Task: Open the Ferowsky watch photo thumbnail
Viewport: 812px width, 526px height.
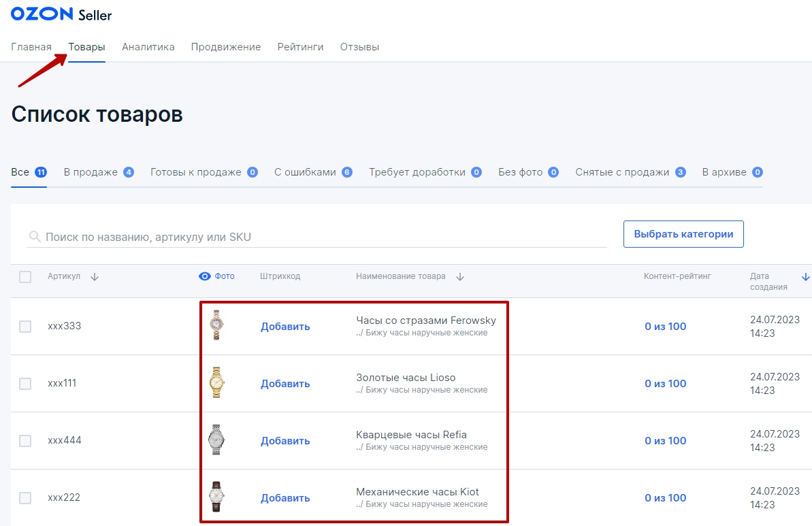Action: [x=216, y=325]
